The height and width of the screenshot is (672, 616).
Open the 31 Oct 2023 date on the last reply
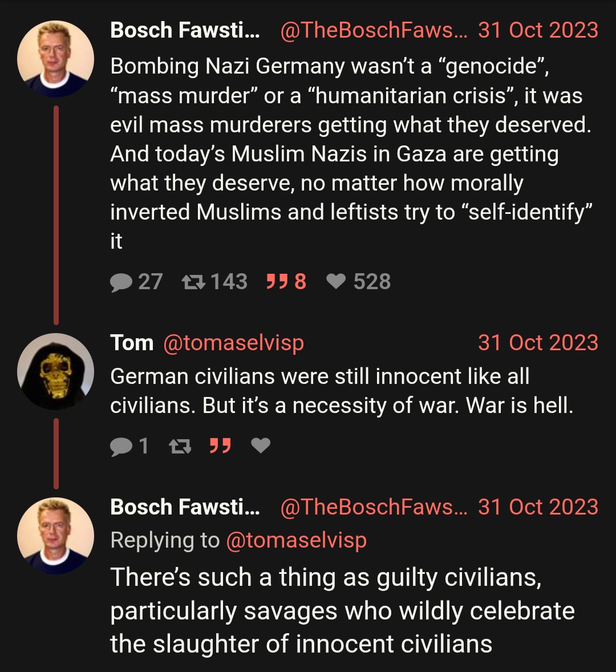point(538,507)
